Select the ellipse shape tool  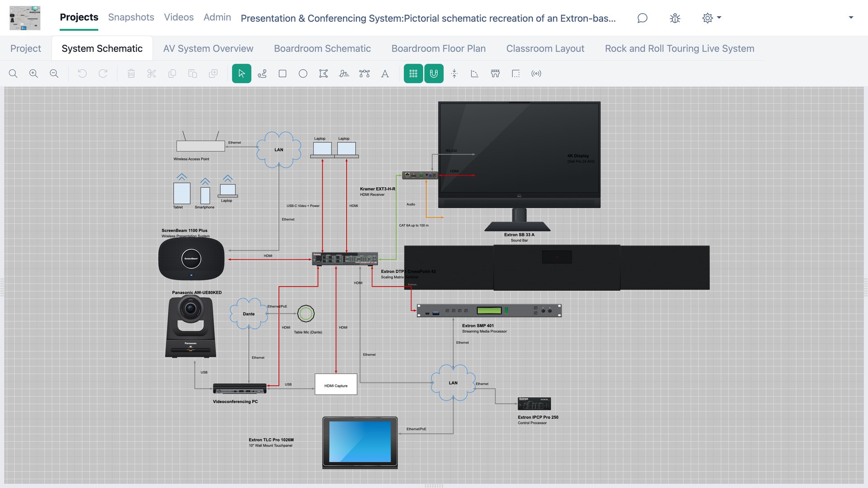(303, 74)
